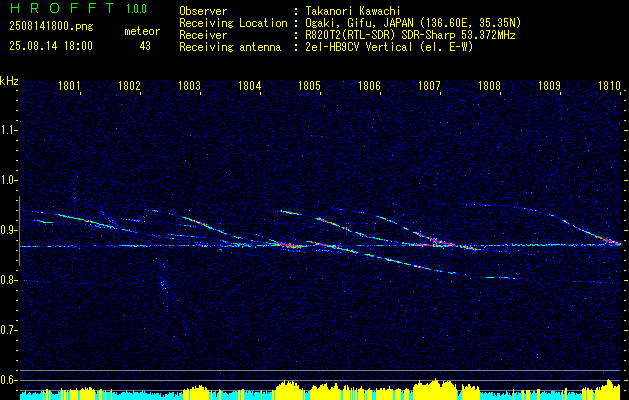Click the file name 2508141800.png

click(51, 27)
